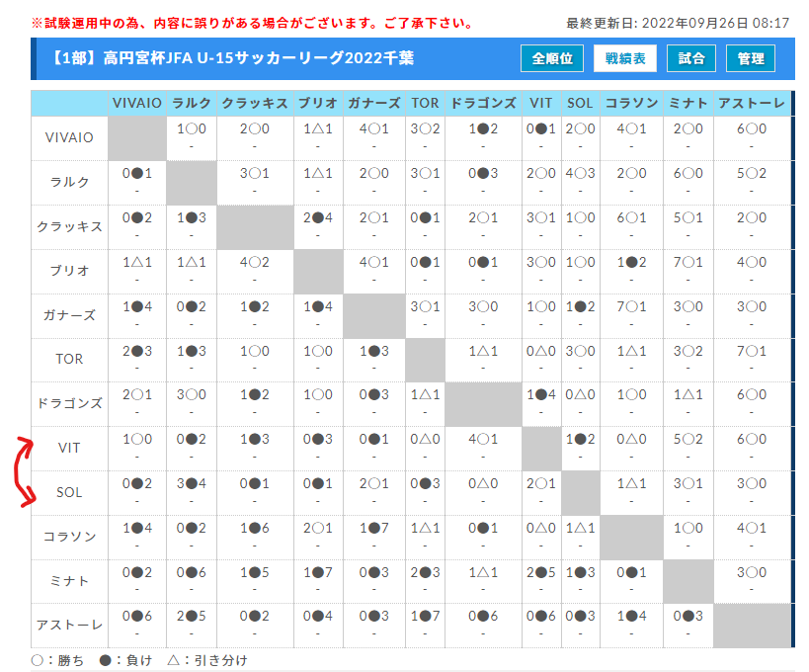Click ドラゴンズ vs VIT result 1●4
Image resolution: width=809 pixels, height=672 pixels.
click(541, 395)
